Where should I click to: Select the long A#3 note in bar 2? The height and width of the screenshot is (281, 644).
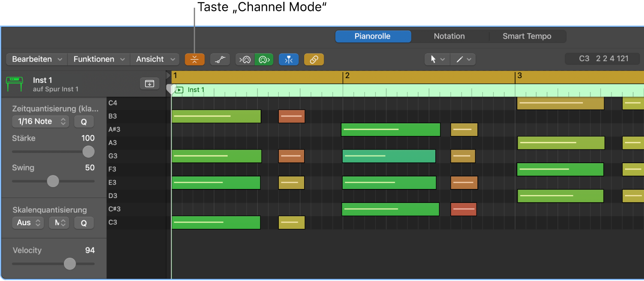(x=391, y=130)
